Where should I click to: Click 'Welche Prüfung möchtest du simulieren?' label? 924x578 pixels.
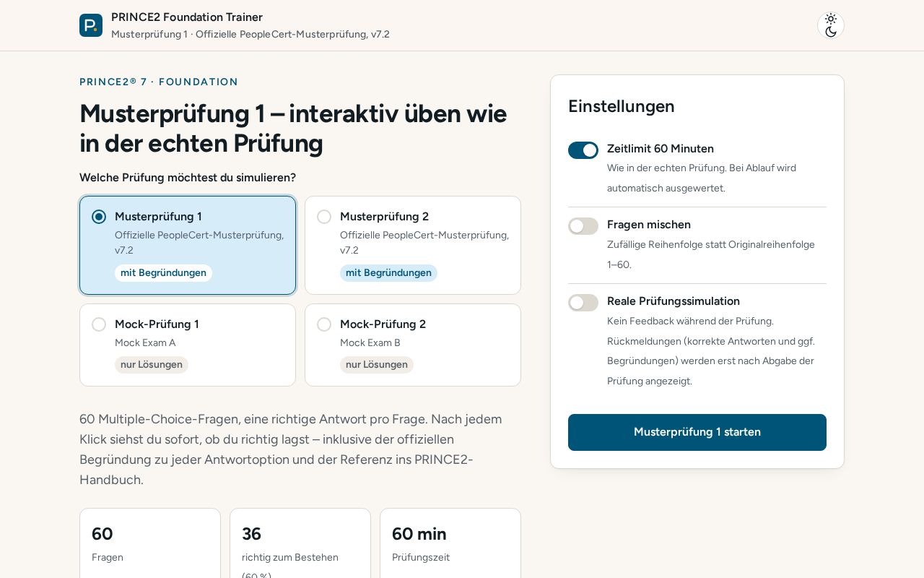click(x=188, y=177)
